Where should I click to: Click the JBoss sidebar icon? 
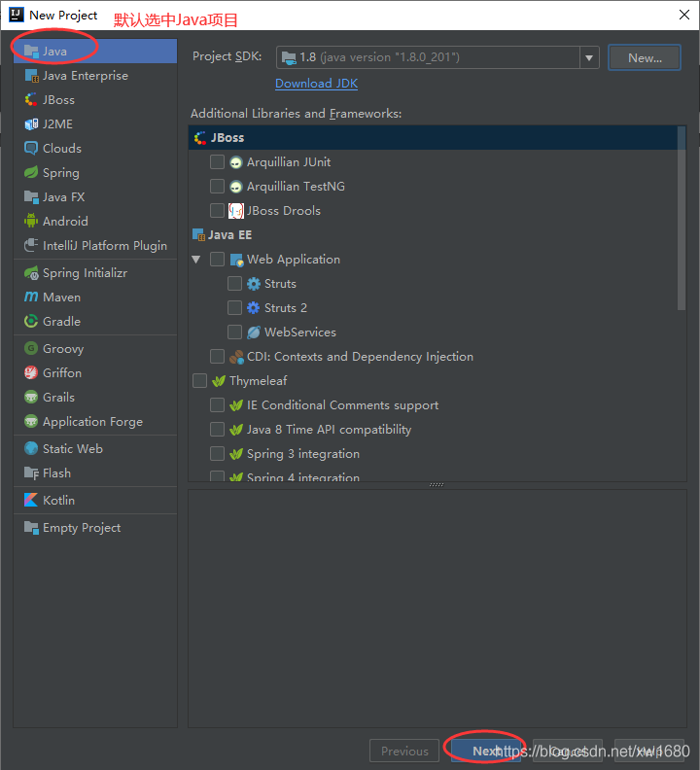31,100
